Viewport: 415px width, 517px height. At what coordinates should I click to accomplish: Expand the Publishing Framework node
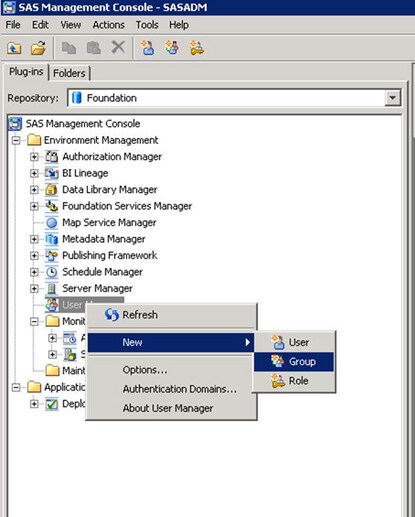coord(34,256)
